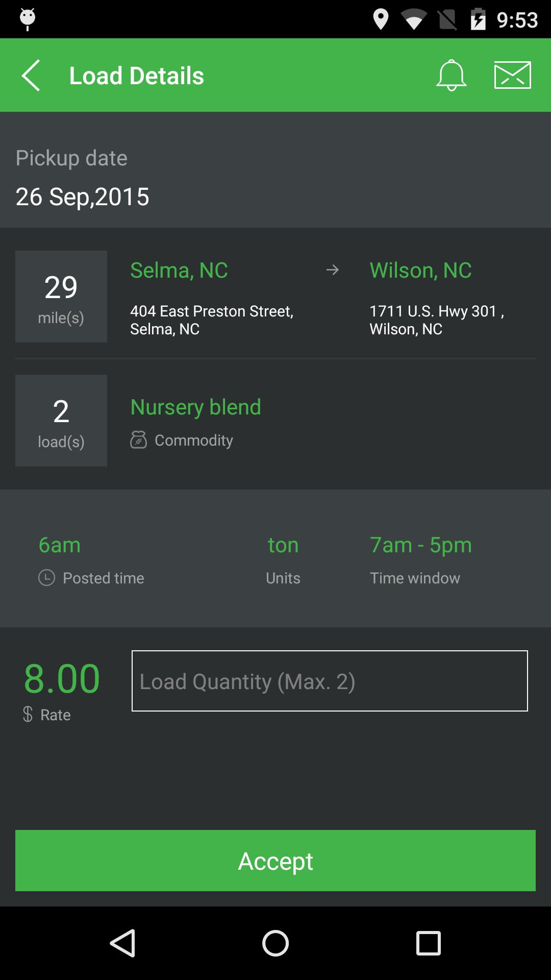Tap the 26 Sep,2015 pickup date
The image size is (551, 980).
[x=83, y=197]
